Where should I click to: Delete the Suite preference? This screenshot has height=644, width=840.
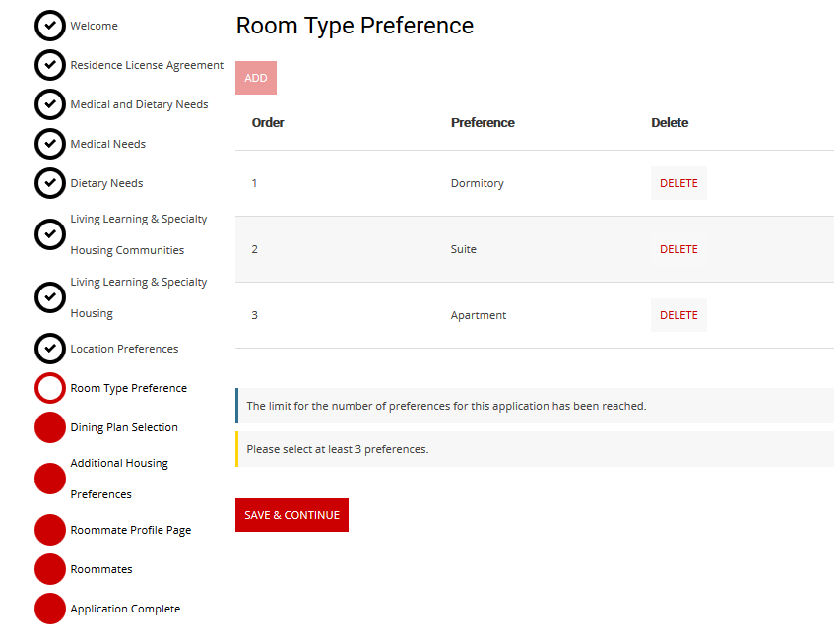(x=678, y=248)
